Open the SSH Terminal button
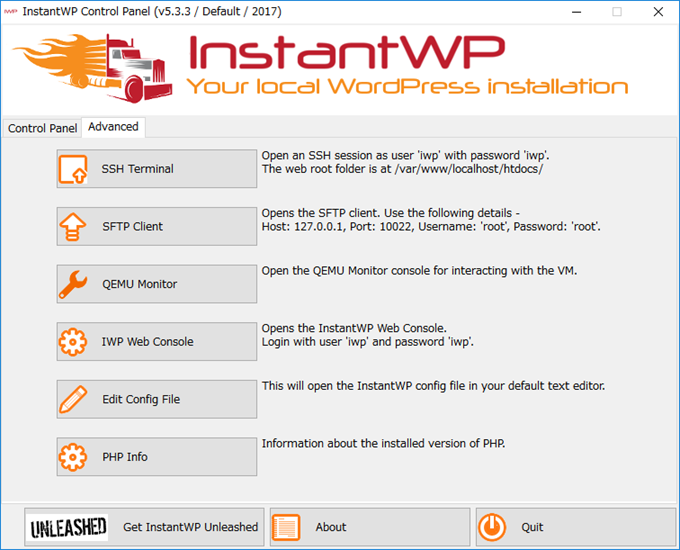Image resolution: width=680 pixels, height=550 pixels. (x=157, y=169)
